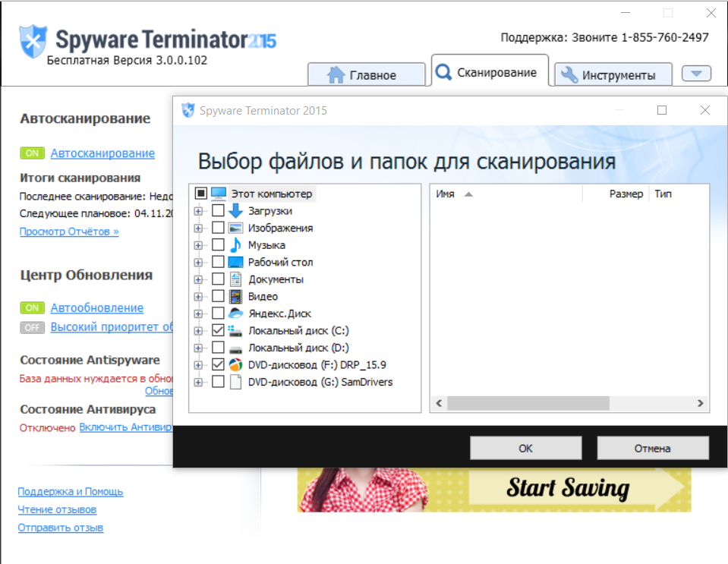Check the Загрузки checkbox

pos(218,210)
